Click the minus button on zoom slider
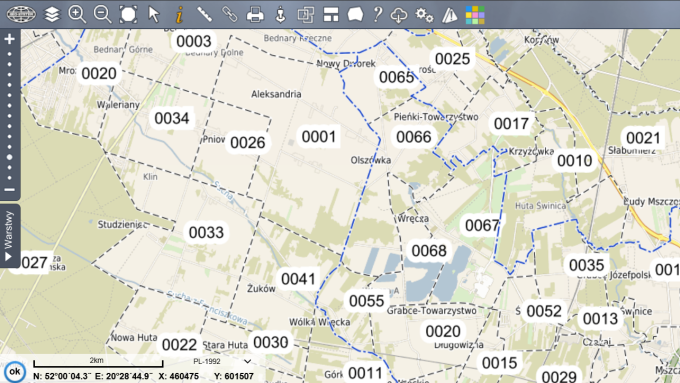Viewport: 680px width, 383px height. [x=10, y=190]
